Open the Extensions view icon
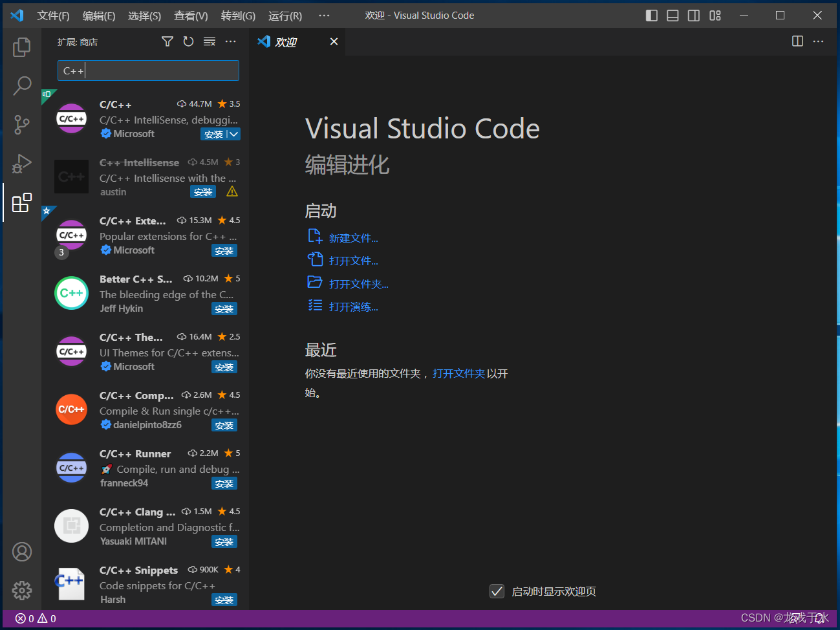Image resolution: width=840 pixels, height=630 pixels. (22, 202)
